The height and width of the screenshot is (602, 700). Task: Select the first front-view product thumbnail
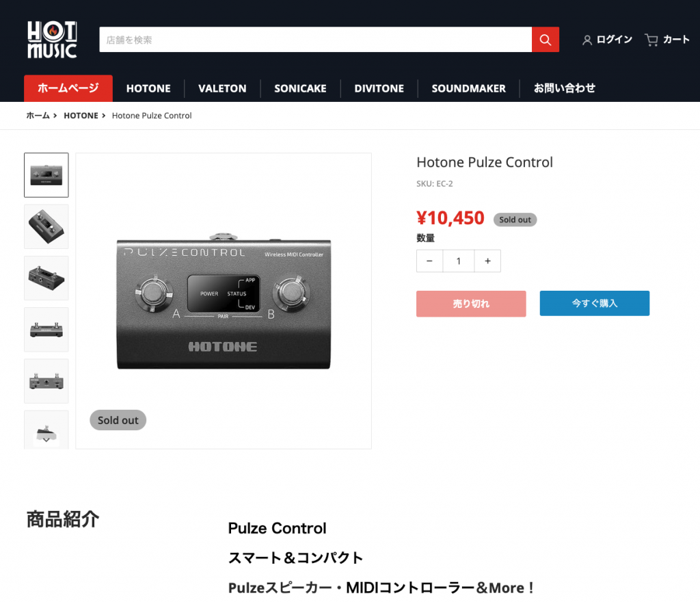[x=46, y=175]
